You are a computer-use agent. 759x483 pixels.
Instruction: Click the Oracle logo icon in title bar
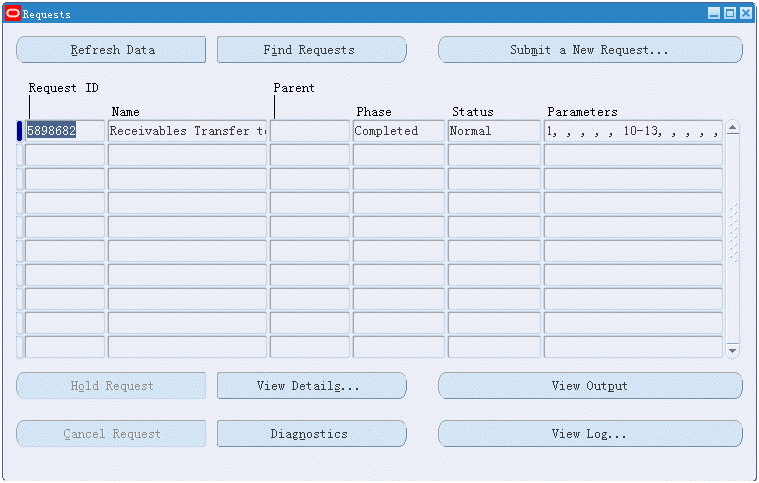click(13, 13)
